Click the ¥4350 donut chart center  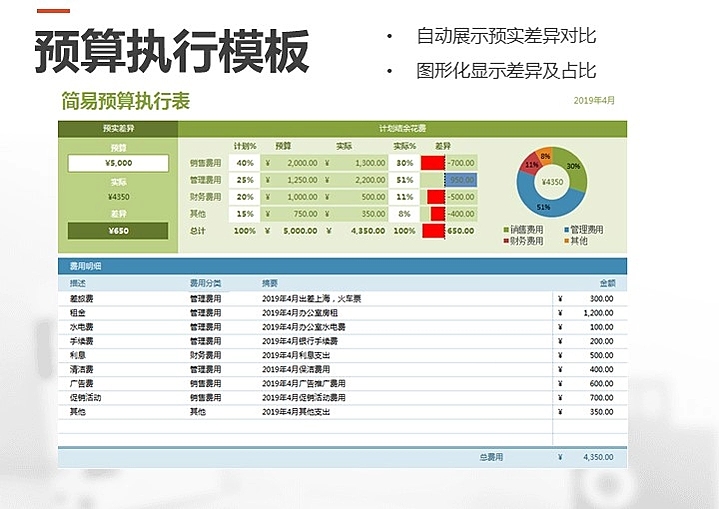click(x=551, y=182)
